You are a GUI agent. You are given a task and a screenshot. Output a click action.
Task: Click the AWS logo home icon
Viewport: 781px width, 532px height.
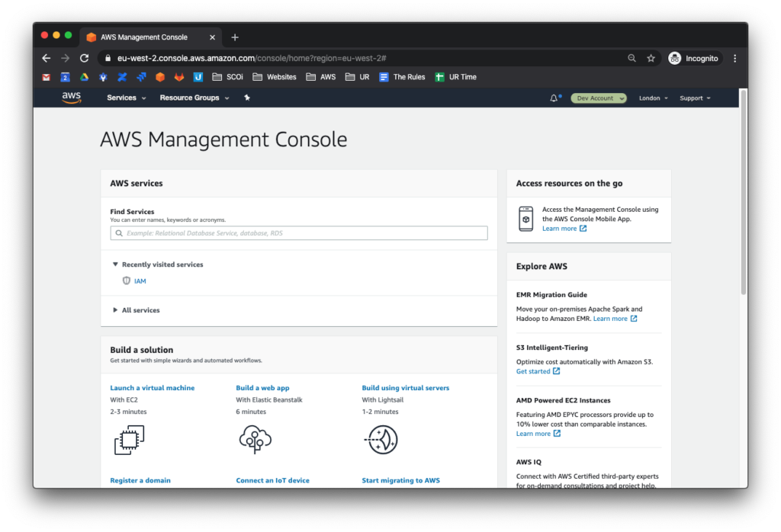71,98
